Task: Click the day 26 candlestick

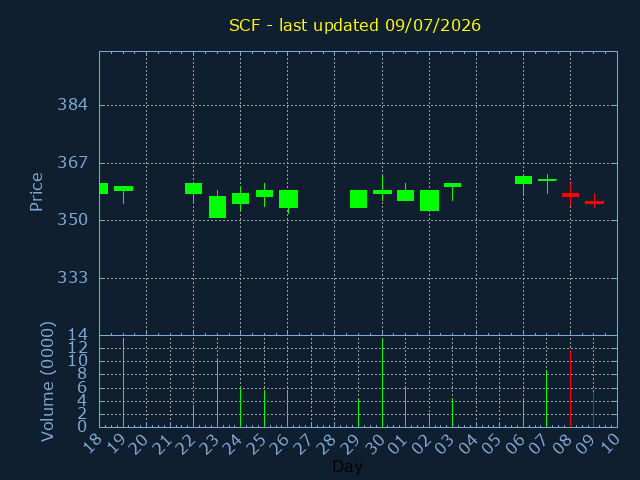Action: pyautogui.click(x=288, y=199)
